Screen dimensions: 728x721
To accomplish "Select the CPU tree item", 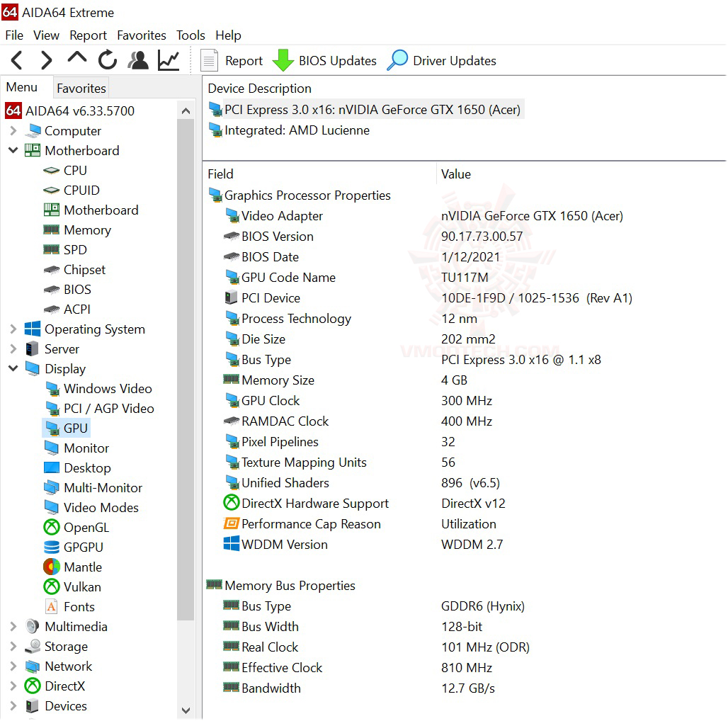I will [75, 171].
